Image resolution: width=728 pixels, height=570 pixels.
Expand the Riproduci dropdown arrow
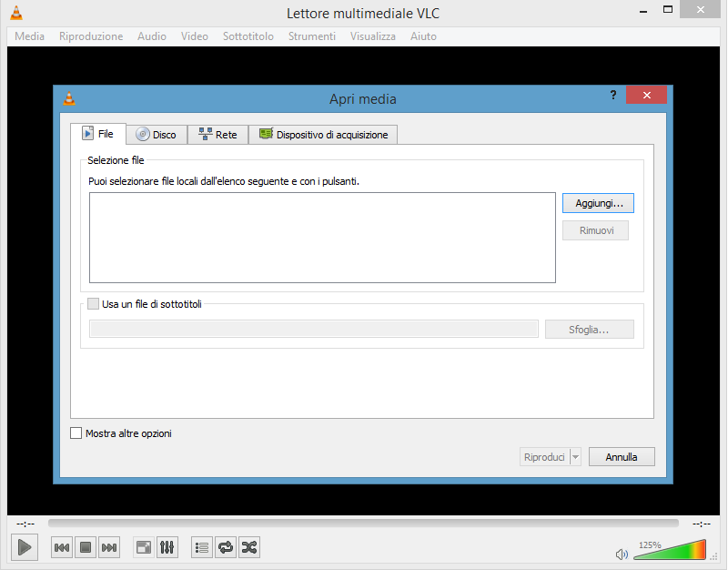click(576, 457)
